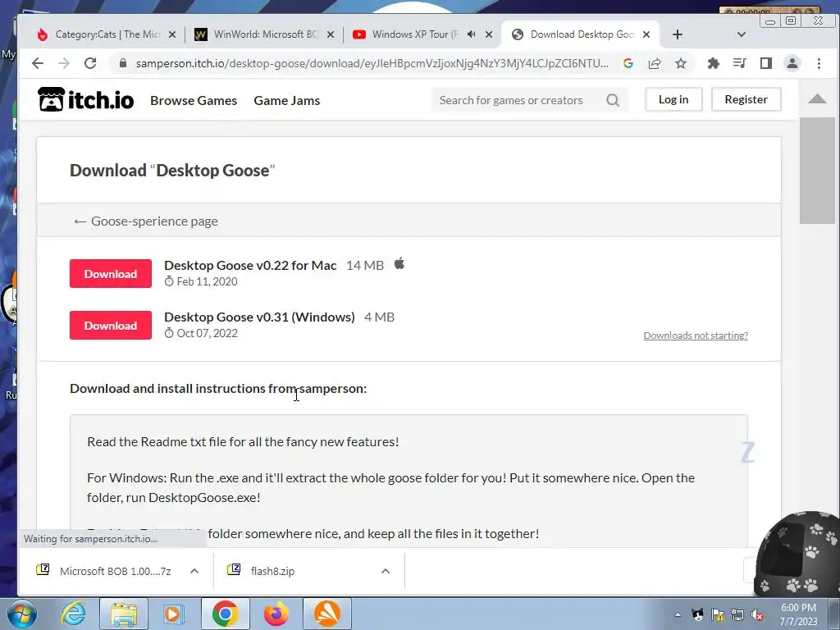Image resolution: width=840 pixels, height=630 pixels.
Task: Open the Windows Start orb
Action: [x=21, y=614]
